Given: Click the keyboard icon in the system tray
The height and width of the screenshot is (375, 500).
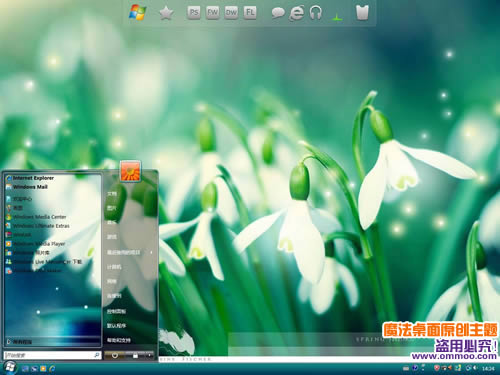Looking at the screenshot, I should coord(405,368).
